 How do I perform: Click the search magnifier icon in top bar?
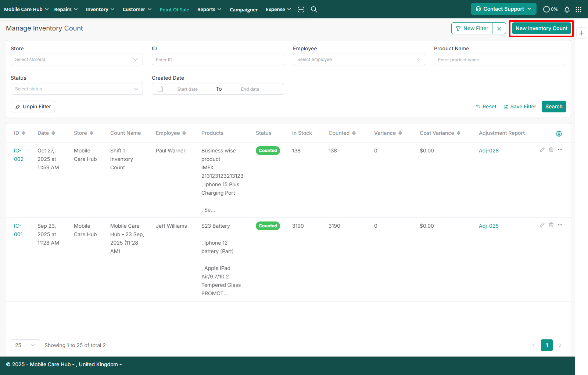[314, 10]
